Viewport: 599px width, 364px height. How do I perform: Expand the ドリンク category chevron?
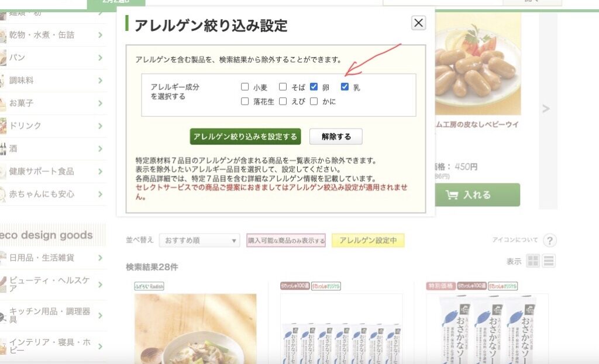coord(100,126)
